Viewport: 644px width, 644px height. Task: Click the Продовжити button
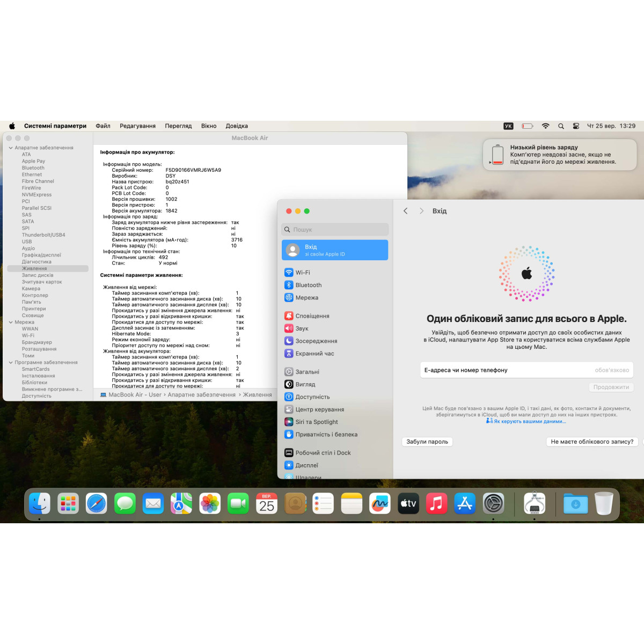[x=611, y=387]
